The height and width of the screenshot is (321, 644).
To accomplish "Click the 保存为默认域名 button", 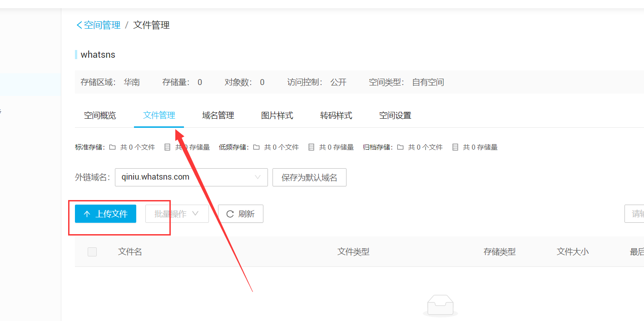I will point(309,177).
